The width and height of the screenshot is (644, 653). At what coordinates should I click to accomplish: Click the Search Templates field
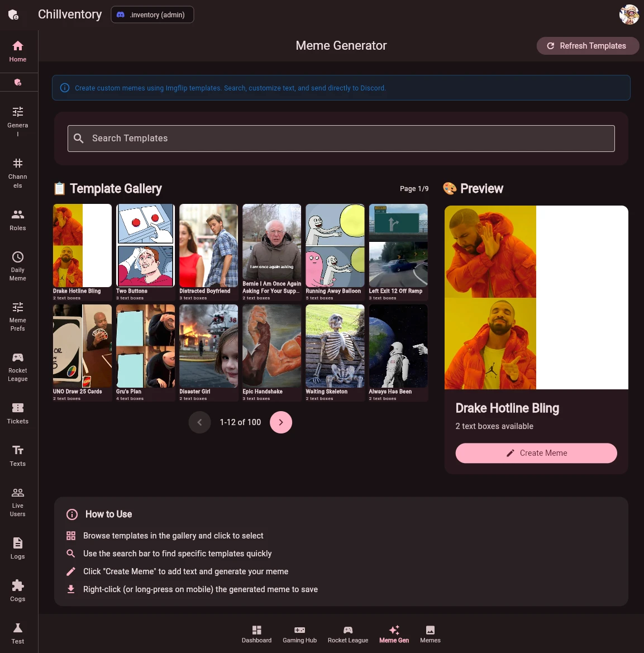(341, 138)
